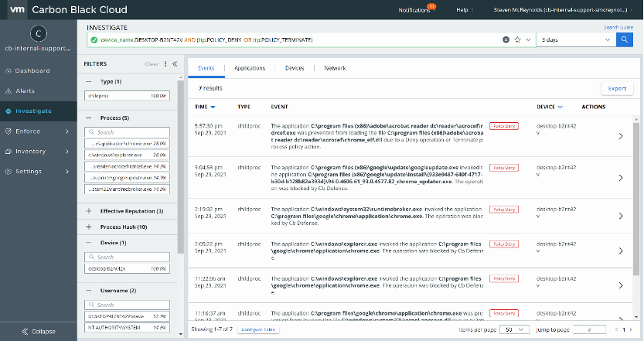The image size is (644, 341).
Task: Filter by the googleupdate.exe process
Action: point(127,178)
